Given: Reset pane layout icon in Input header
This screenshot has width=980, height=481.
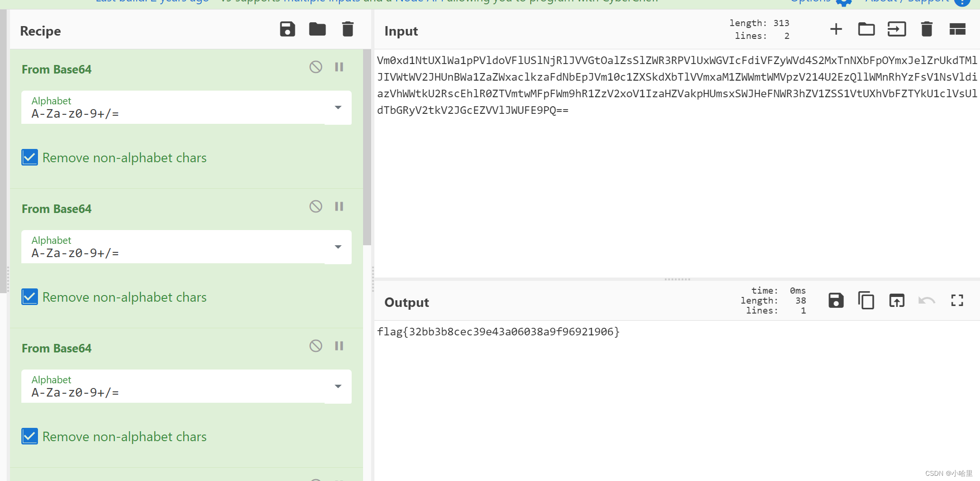Looking at the screenshot, I should pyautogui.click(x=958, y=29).
